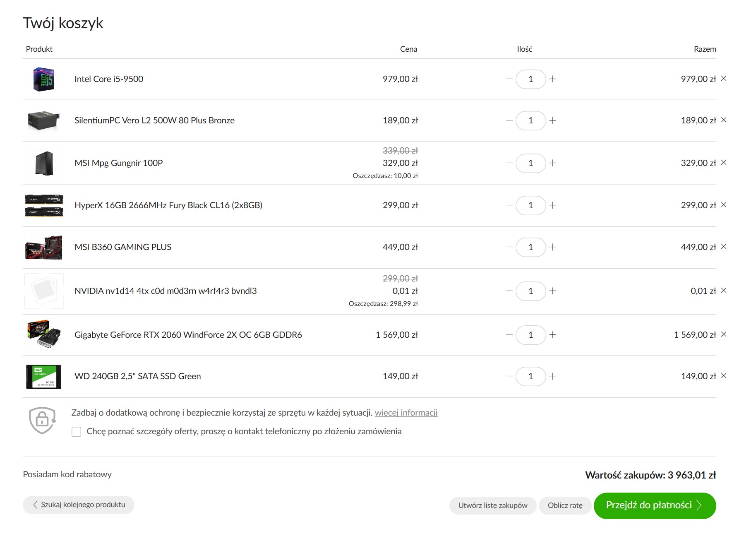Increase quantity of SilentiumPC Vero L2 power supply
Viewport: 756px width, 534px height.
click(x=553, y=120)
